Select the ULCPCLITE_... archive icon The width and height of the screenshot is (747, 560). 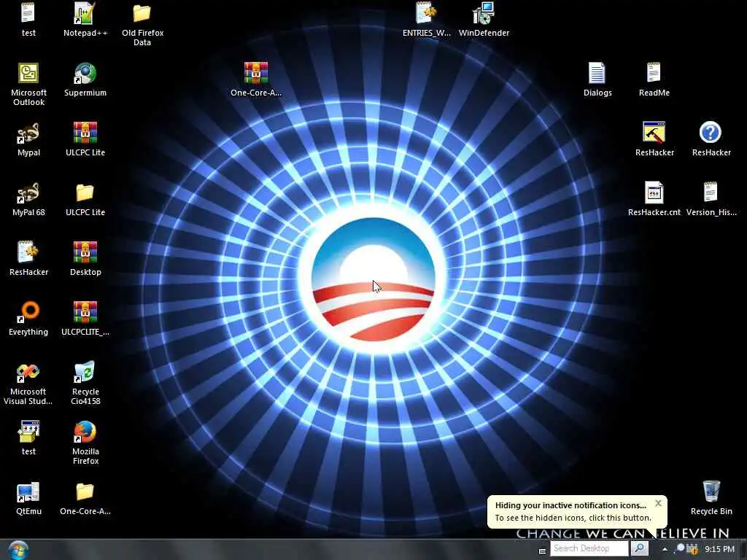pos(85,319)
